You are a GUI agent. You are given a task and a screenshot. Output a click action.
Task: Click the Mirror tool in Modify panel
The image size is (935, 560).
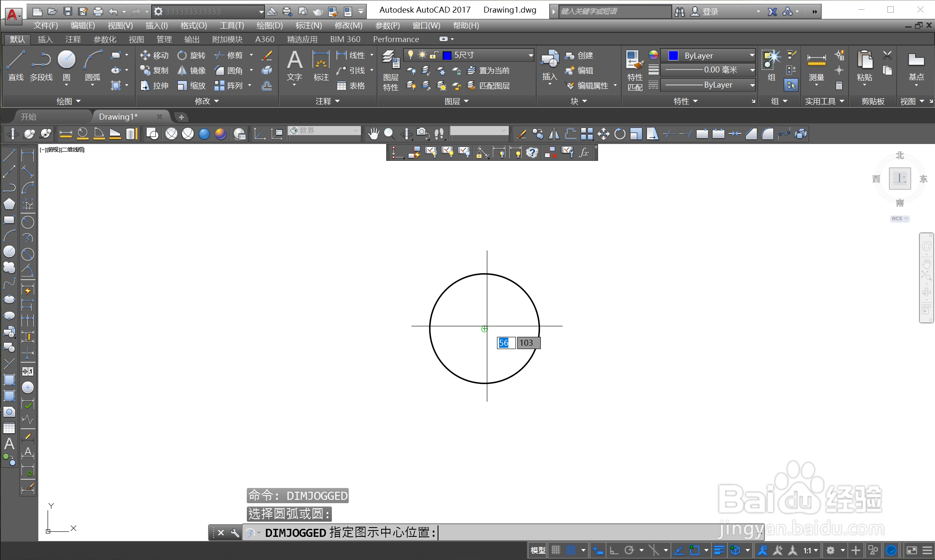point(192,70)
